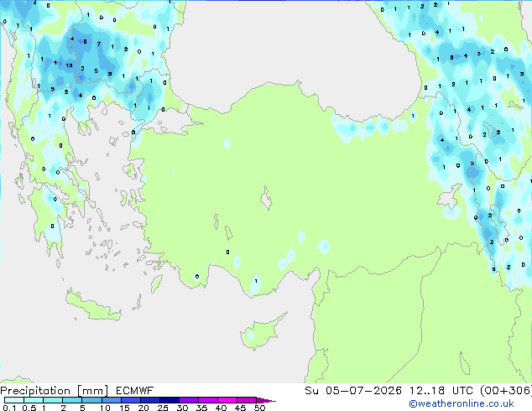This screenshot has width=532, height=411.
Task: Click the 2–5 mm legend swatch
Action: tap(72, 400)
